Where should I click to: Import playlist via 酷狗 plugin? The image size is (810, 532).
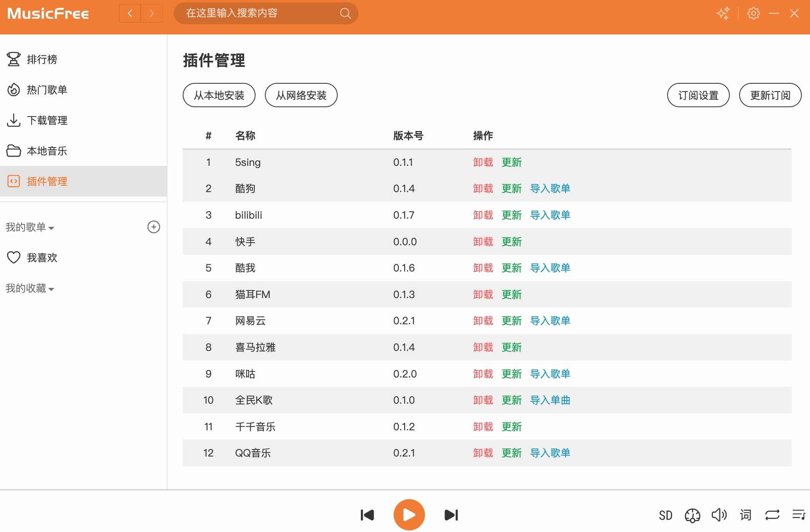[550, 189]
